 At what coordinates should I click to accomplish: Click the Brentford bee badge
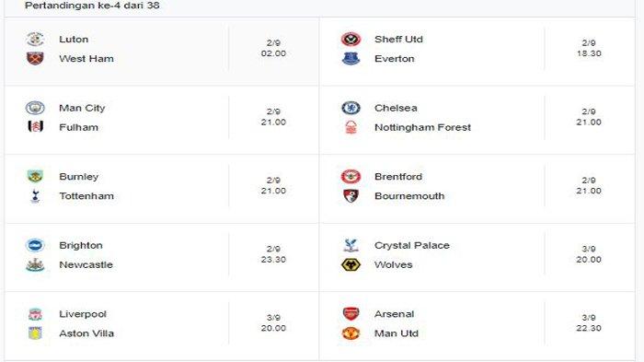(351, 177)
